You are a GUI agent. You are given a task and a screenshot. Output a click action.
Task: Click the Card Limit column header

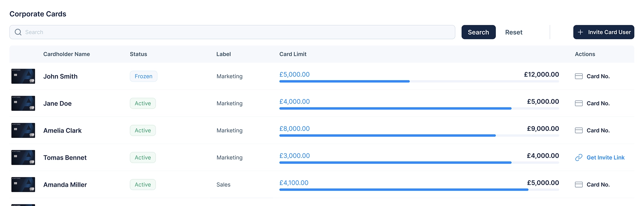(x=293, y=54)
